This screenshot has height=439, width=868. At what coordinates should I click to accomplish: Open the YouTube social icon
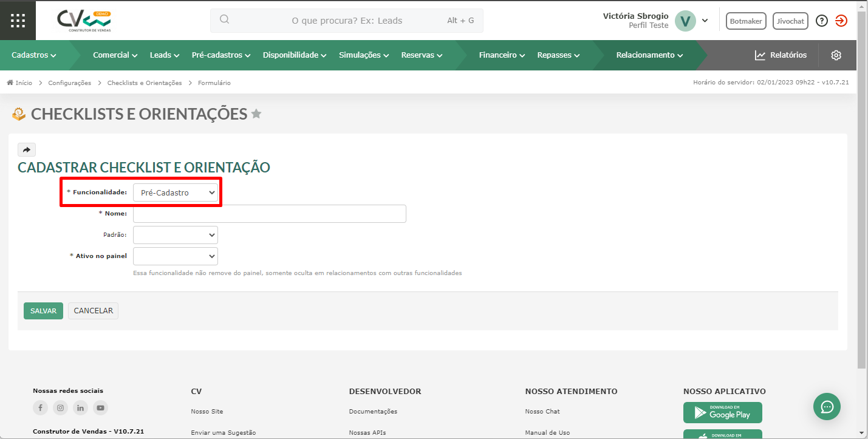(100, 407)
